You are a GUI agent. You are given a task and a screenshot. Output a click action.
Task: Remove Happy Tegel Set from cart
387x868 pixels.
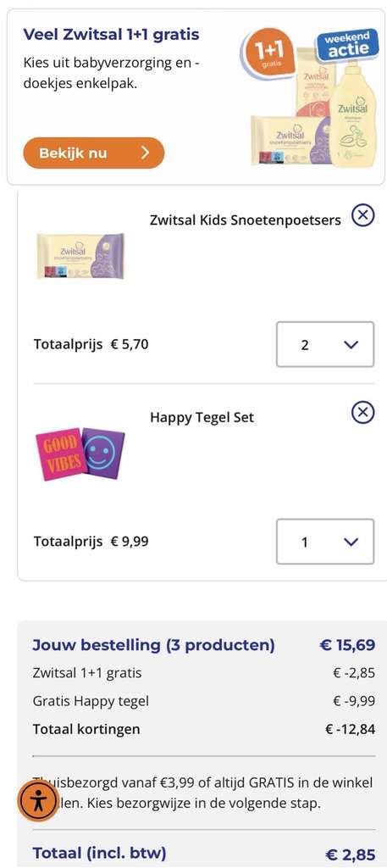point(362,413)
